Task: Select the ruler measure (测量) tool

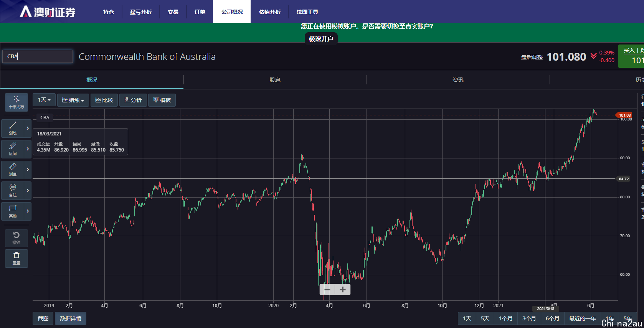Action: coord(13,170)
